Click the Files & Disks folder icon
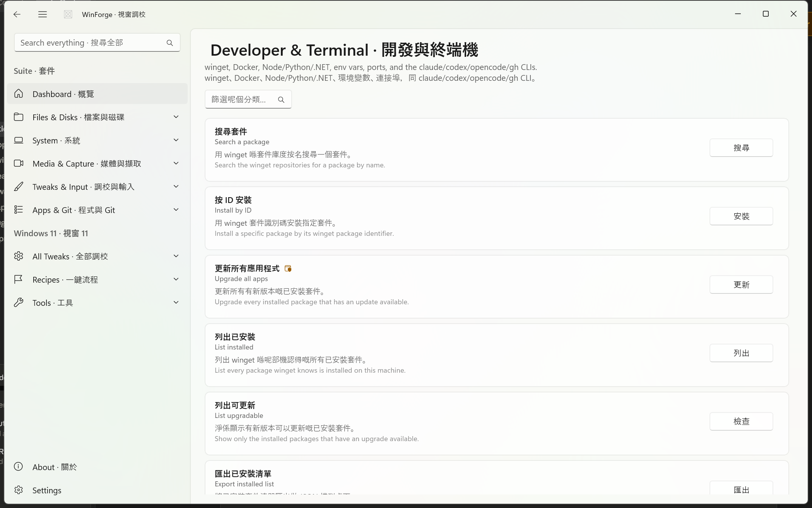 (19, 117)
